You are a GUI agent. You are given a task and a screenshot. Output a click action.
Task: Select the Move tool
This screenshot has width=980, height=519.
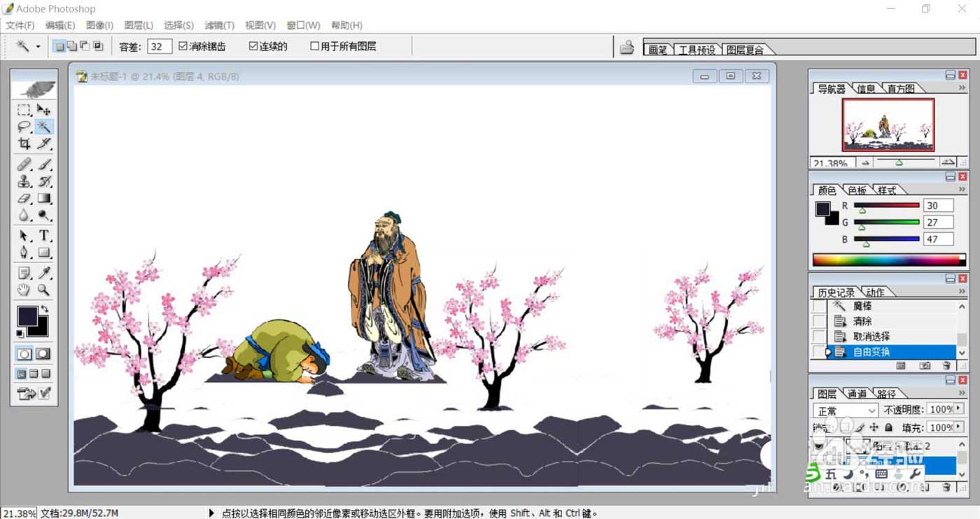pyautogui.click(x=44, y=110)
